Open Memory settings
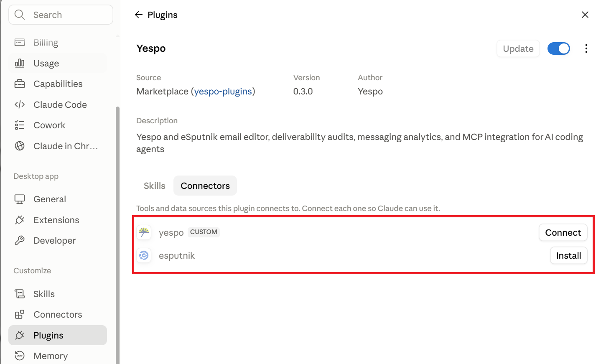 pos(58,356)
